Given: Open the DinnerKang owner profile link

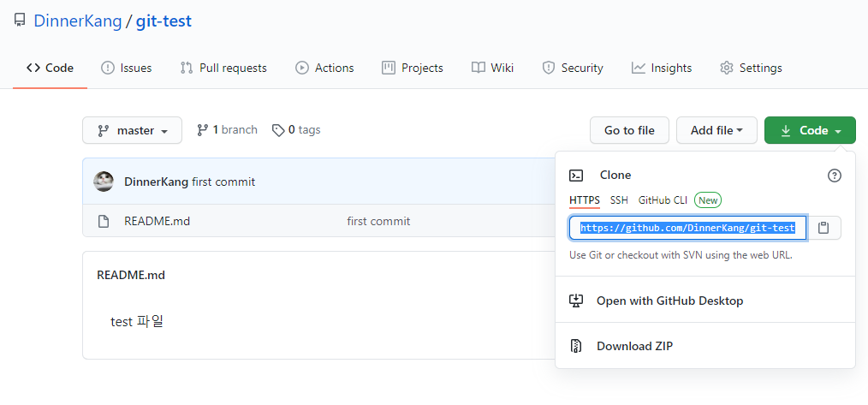Looking at the screenshot, I should click(78, 21).
